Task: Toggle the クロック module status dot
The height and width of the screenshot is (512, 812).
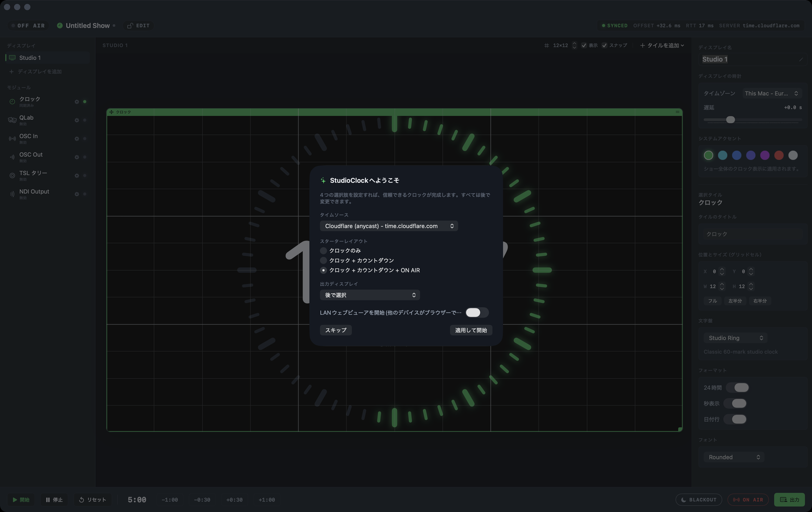Action: coord(85,102)
